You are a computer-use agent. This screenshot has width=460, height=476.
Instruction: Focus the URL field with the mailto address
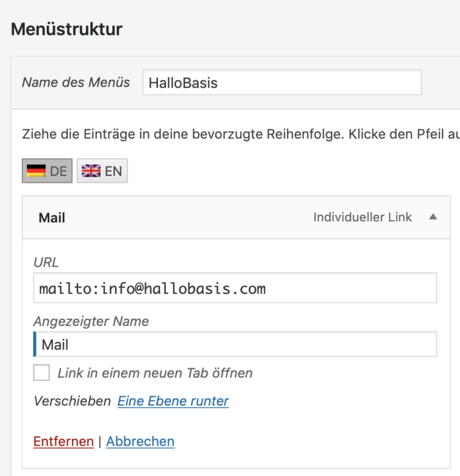click(x=235, y=289)
